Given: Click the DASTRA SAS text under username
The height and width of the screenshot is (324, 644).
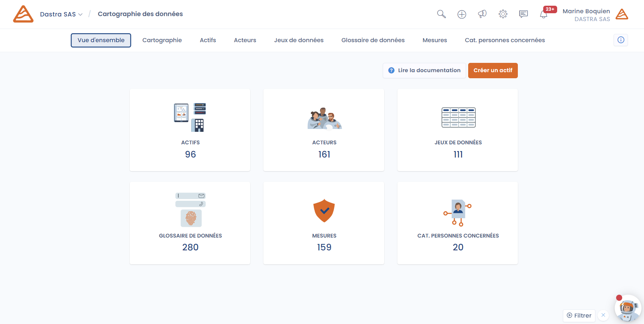Looking at the screenshot, I should [x=592, y=19].
